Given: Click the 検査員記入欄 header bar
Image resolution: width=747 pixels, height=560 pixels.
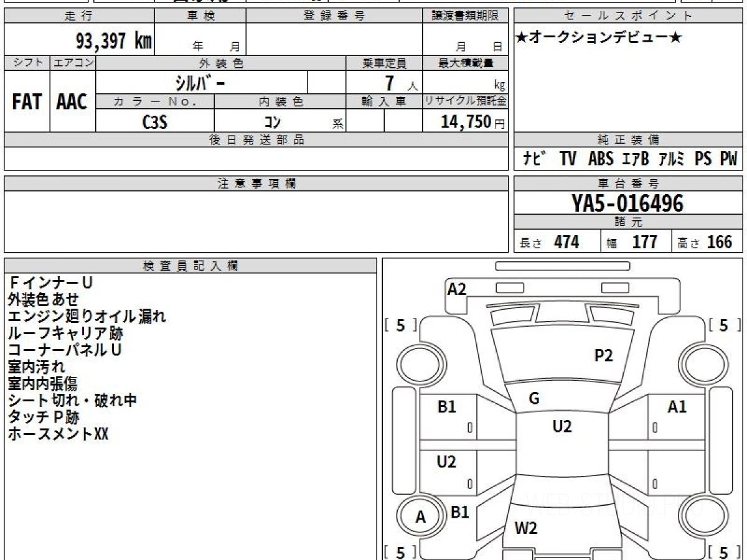Looking at the screenshot, I should click(x=190, y=266).
